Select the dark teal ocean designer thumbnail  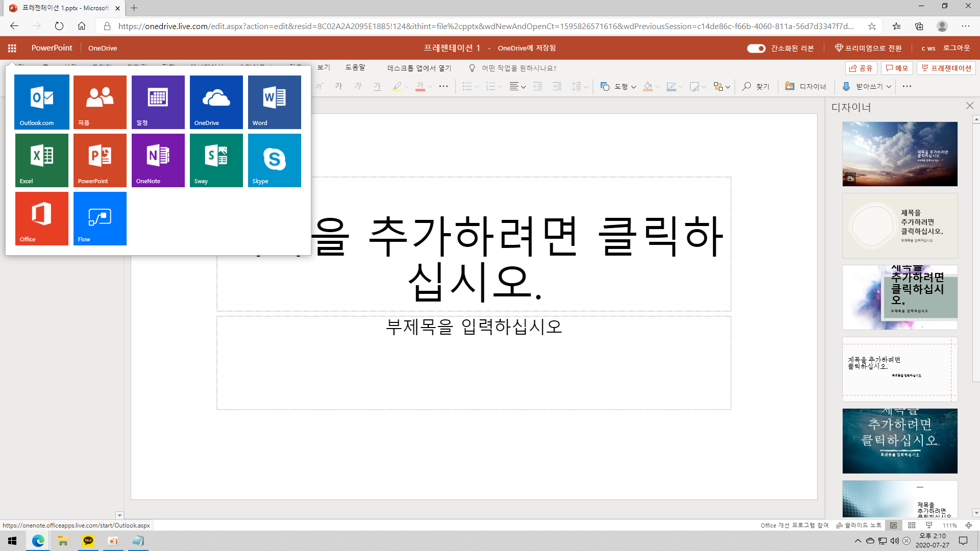point(900,441)
